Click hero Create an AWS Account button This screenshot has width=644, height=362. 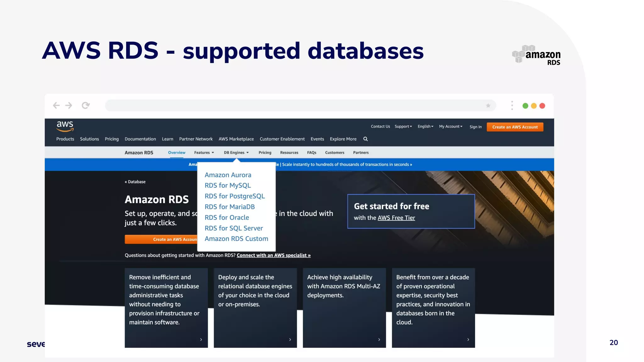coord(161,239)
